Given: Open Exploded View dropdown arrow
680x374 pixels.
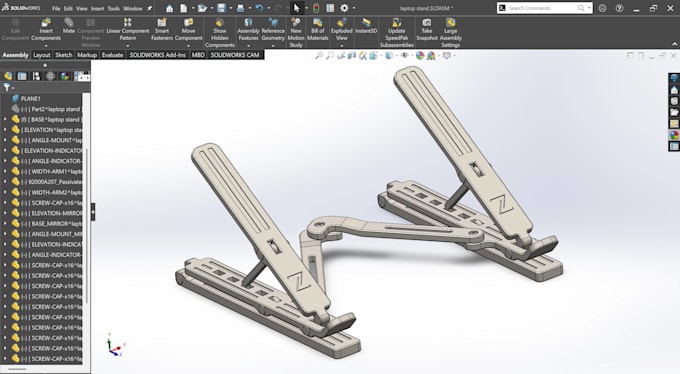Looking at the screenshot, I should tap(342, 46).
